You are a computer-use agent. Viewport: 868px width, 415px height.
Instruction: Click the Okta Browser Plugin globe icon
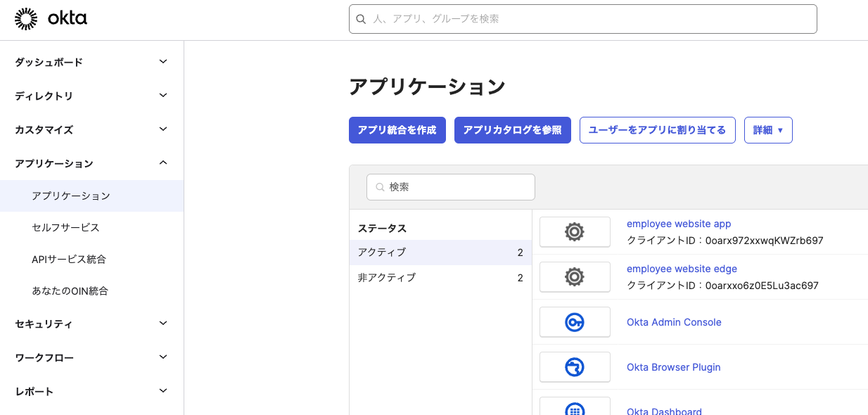[x=575, y=366]
